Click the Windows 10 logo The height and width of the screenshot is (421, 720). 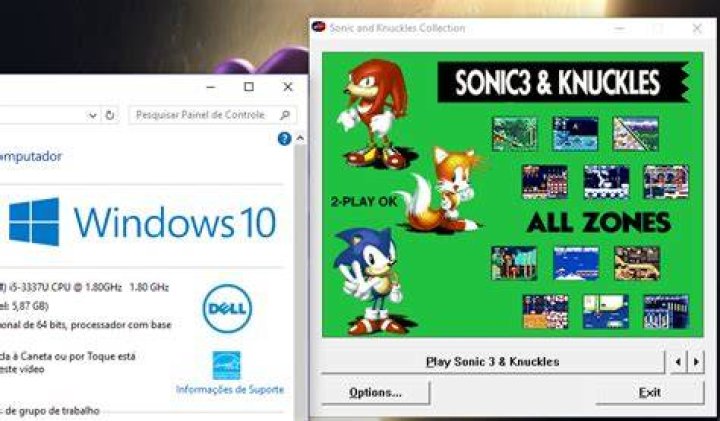coord(142,222)
